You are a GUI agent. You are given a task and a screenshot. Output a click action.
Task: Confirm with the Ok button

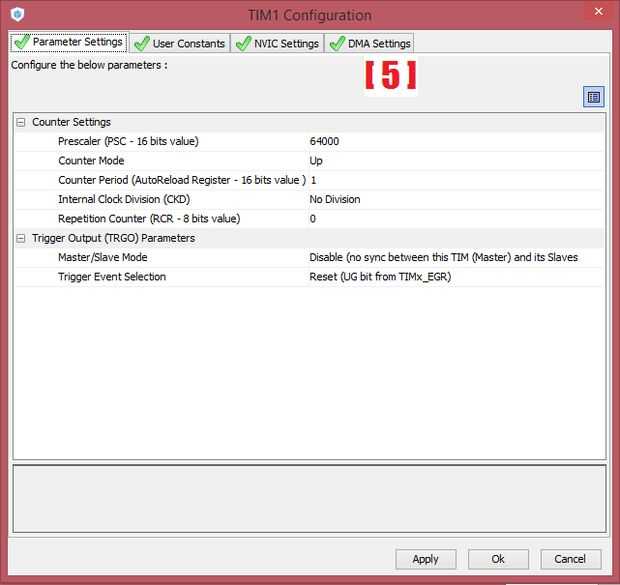click(498, 559)
